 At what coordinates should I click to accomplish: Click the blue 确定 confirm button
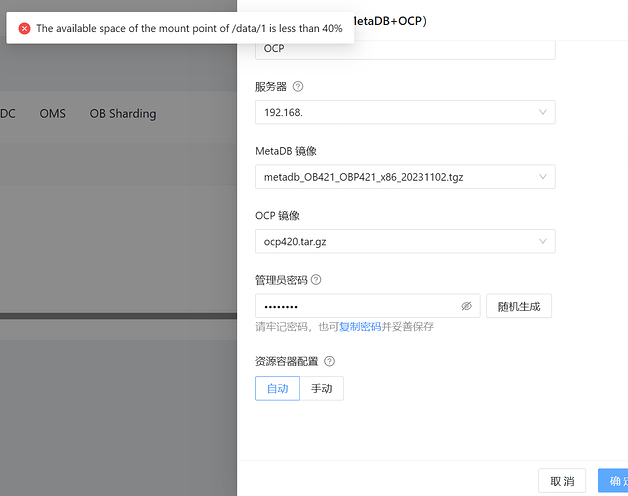pos(613,481)
